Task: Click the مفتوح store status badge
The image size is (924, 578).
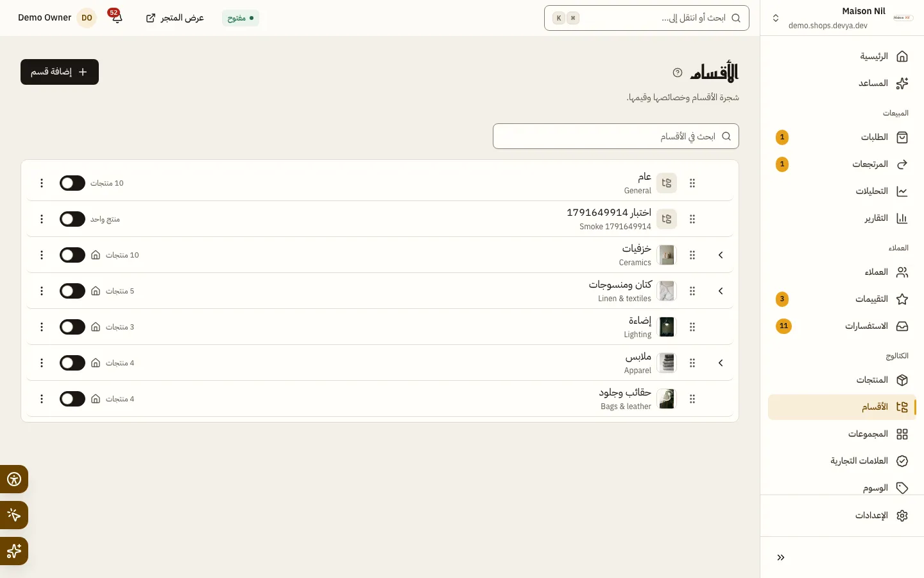Action: coord(241,18)
